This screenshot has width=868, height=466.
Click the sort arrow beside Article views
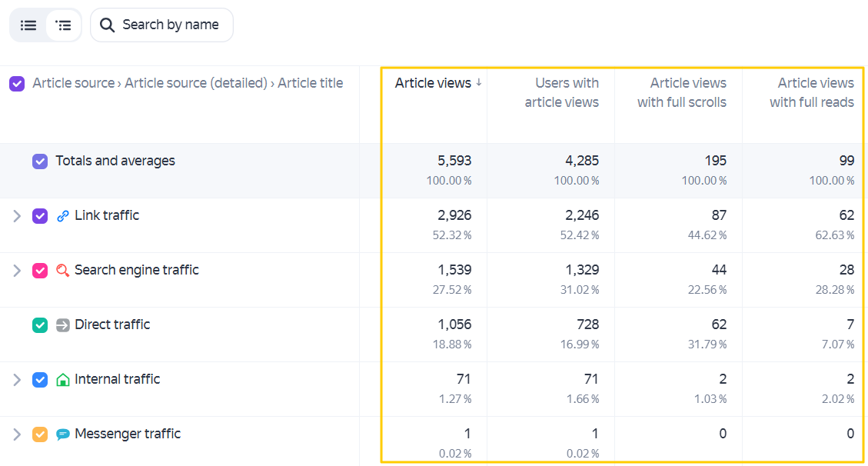point(479,82)
